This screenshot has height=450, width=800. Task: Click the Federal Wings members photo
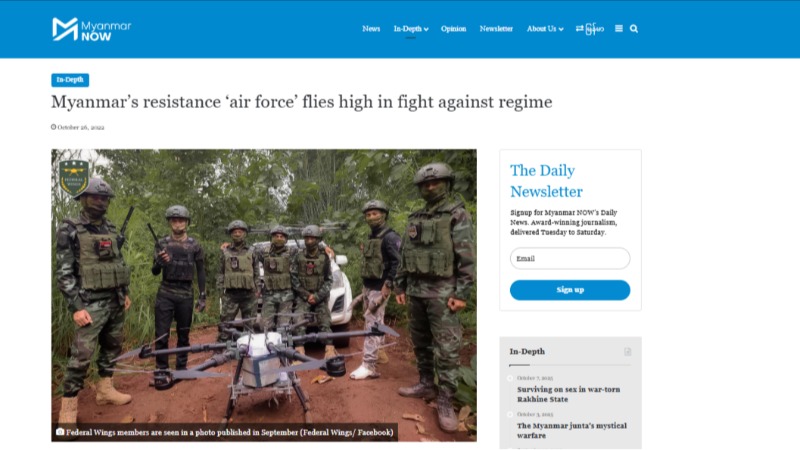[264, 295]
